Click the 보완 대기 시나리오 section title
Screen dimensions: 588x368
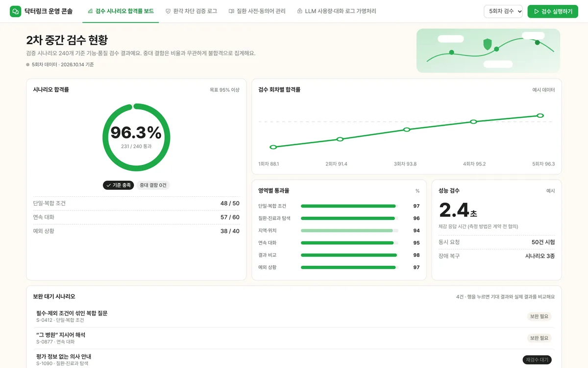(x=54, y=296)
